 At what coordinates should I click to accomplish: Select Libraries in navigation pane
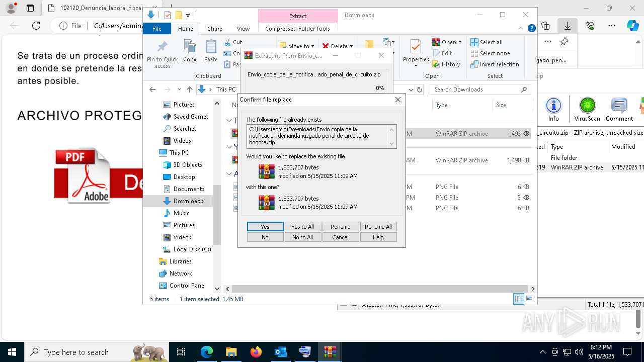180,261
